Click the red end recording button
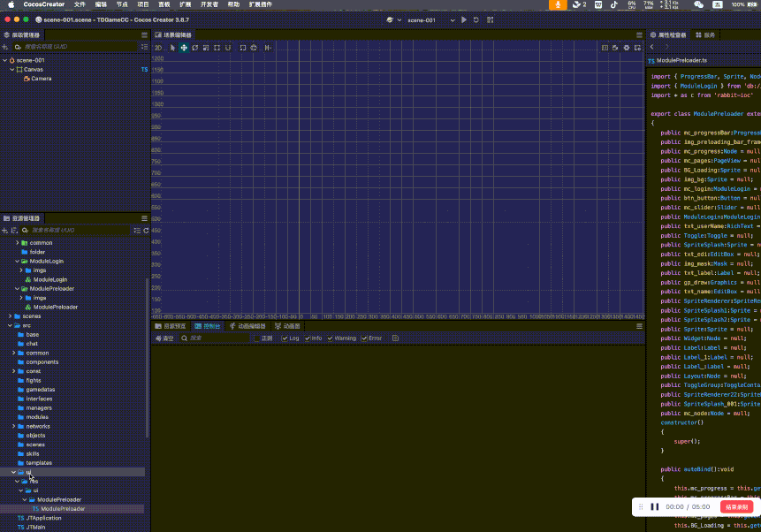Viewport: 761px width, 532px height. pyautogui.click(x=737, y=506)
